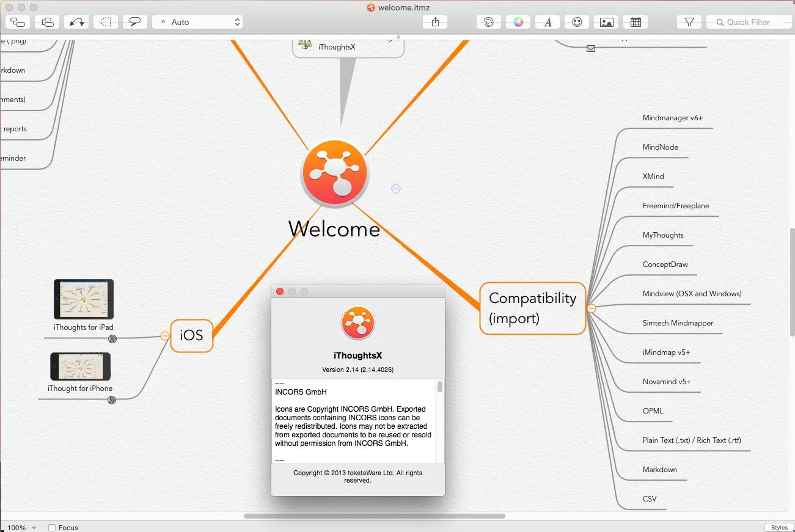Image resolution: width=795 pixels, height=532 pixels.
Task: Open the 100% zoom dropdown
Action: [21, 528]
